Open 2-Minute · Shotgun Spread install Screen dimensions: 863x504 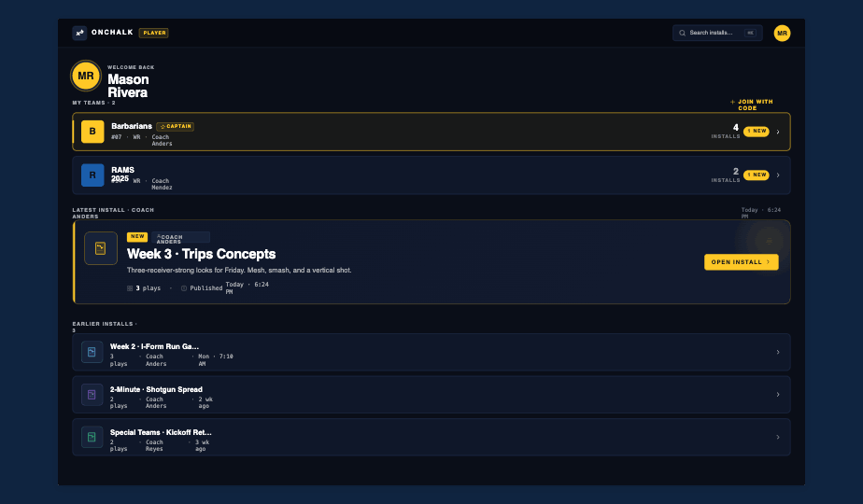[x=431, y=395]
